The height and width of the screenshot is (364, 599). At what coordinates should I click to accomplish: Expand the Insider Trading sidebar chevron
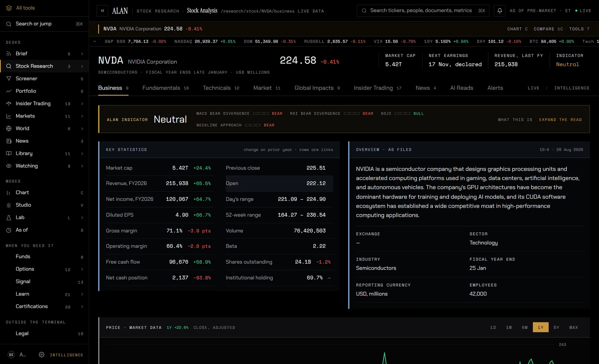(x=82, y=104)
